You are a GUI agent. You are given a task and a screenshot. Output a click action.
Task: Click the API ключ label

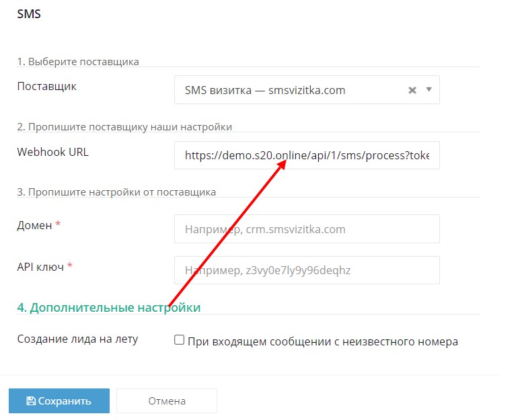[x=40, y=267]
